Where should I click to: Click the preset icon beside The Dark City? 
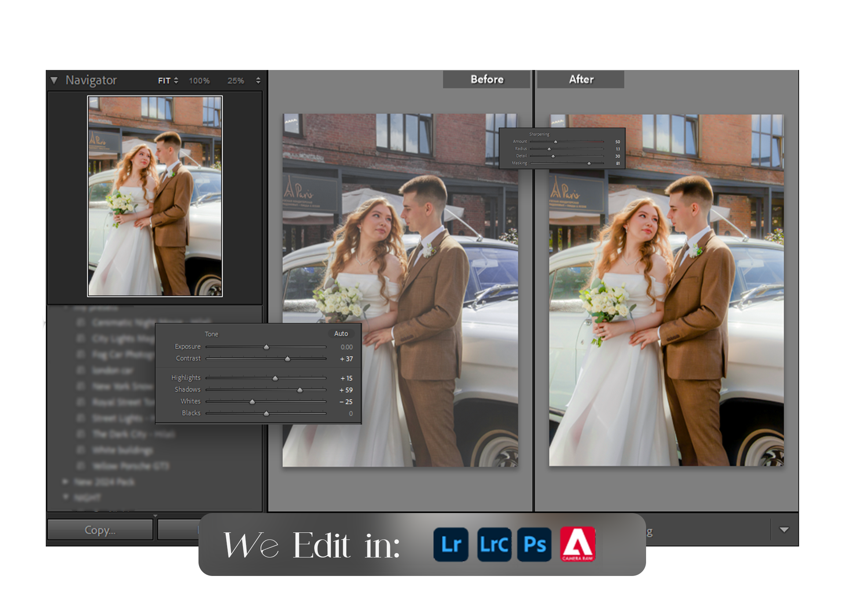pos(81,434)
